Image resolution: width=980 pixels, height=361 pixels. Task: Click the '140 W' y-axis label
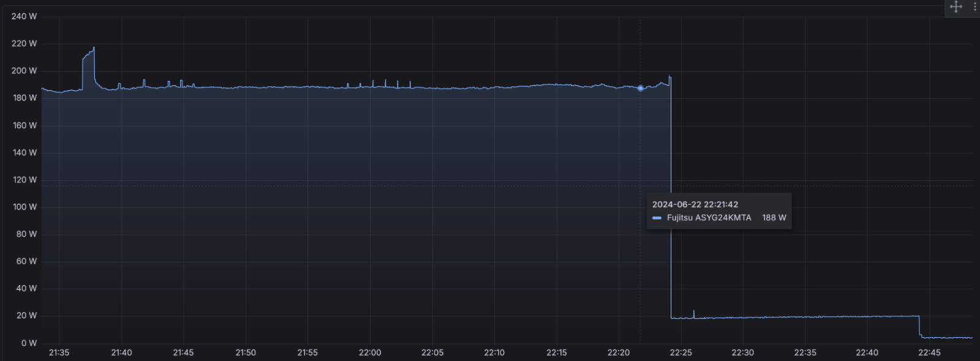pyautogui.click(x=24, y=152)
